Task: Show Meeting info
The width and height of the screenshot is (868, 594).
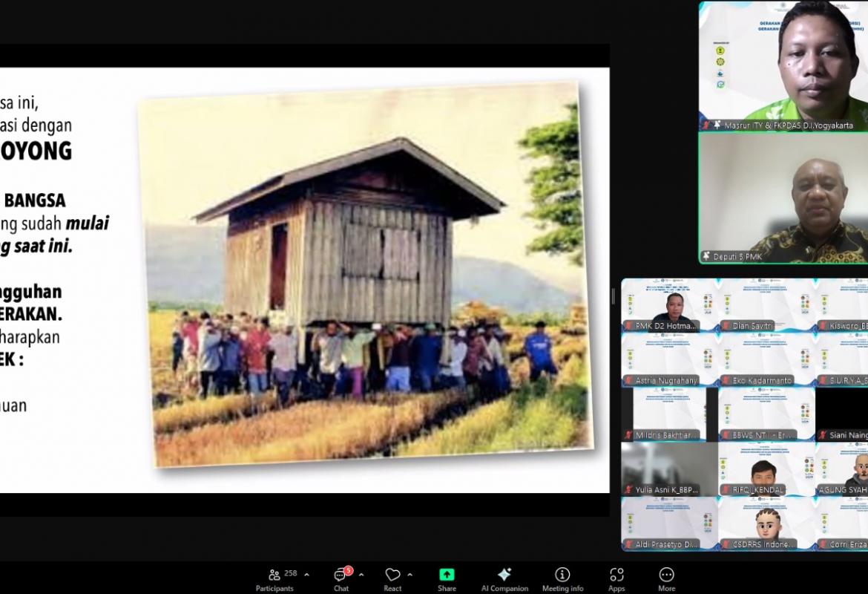Action: (x=562, y=577)
